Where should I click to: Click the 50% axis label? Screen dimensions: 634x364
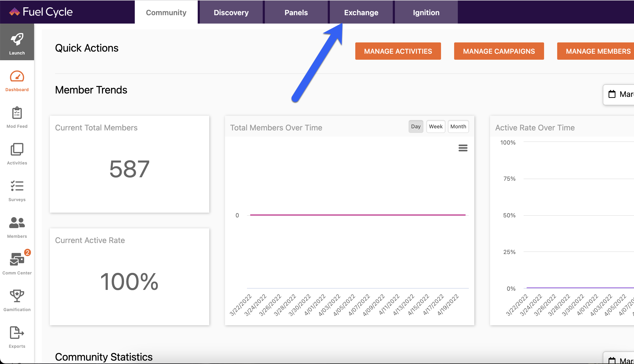(509, 215)
